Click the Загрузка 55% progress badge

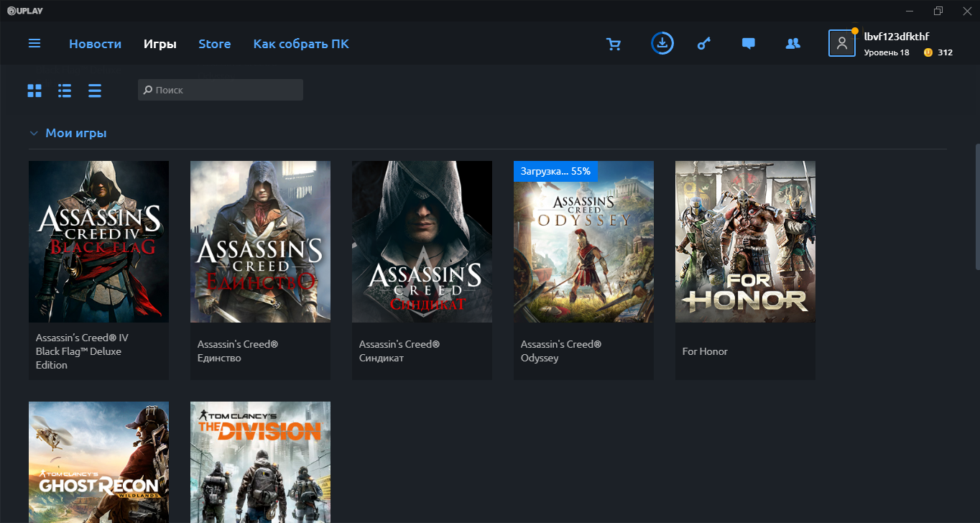point(555,171)
